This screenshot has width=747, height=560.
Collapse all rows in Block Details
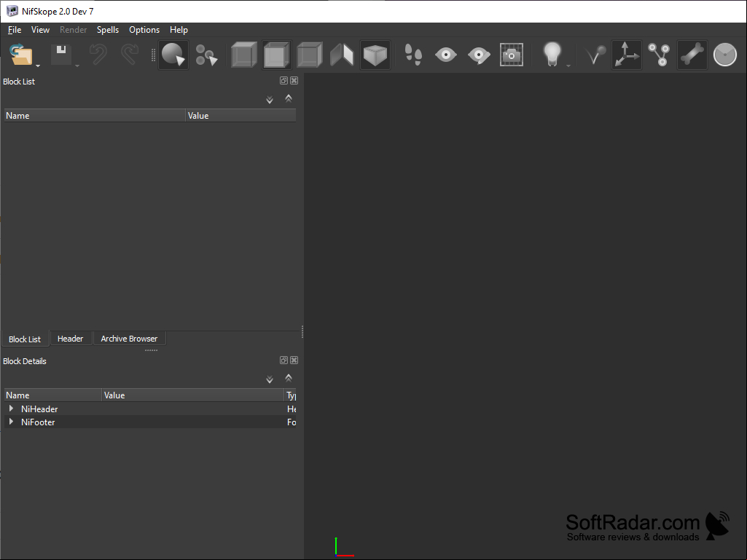(x=289, y=378)
